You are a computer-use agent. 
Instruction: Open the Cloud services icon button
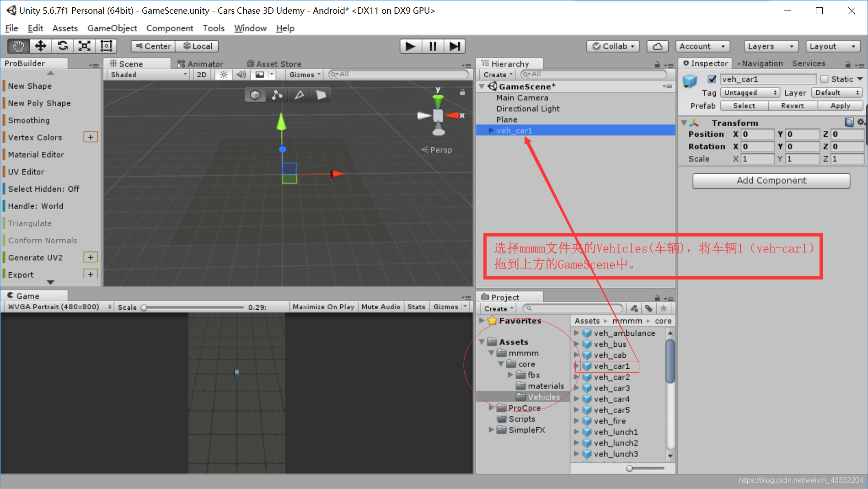(x=658, y=46)
